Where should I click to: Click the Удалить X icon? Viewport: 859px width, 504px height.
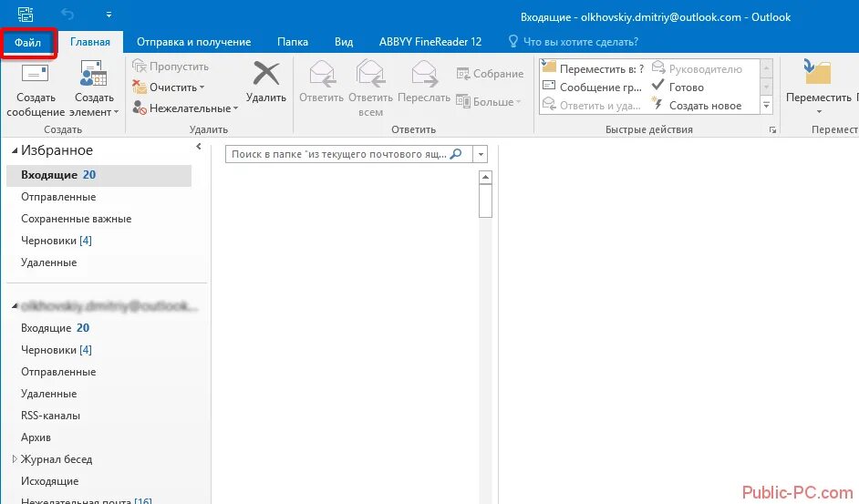(x=266, y=74)
